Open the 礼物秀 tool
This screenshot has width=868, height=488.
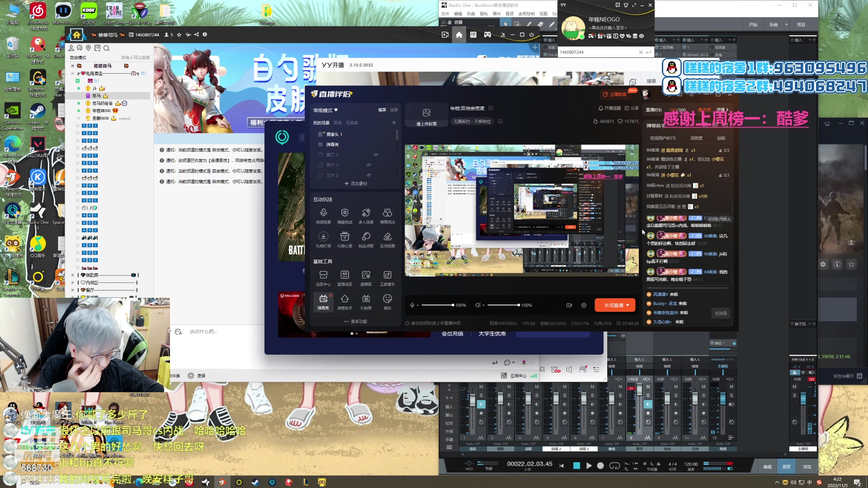click(x=366, y=302)
